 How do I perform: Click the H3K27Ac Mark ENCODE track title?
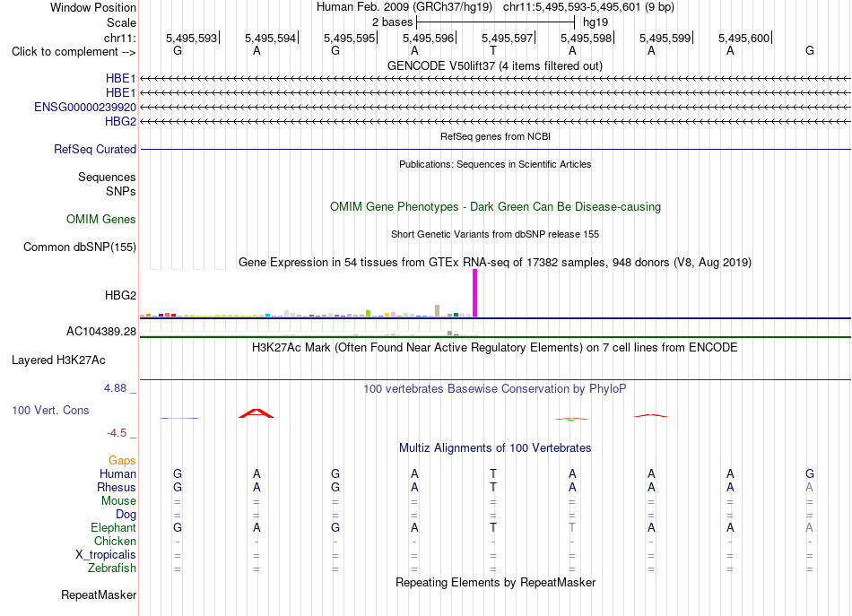(x=494, y=347)
